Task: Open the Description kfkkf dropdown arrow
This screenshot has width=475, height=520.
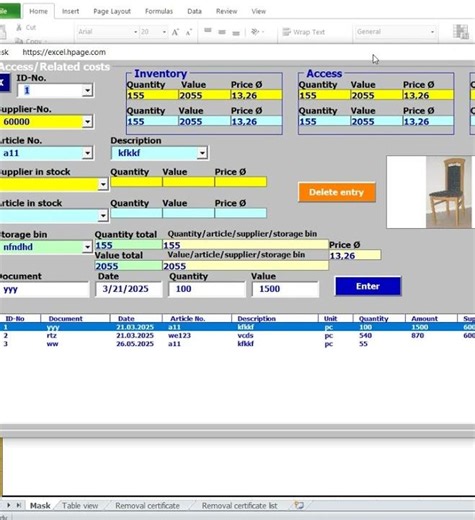Action: [x=202, y=153]
